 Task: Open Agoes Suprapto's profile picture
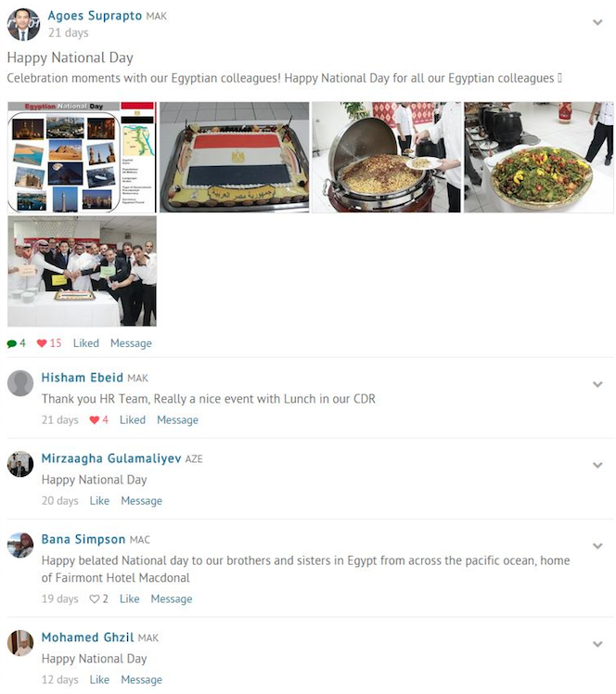coord(23,24)
